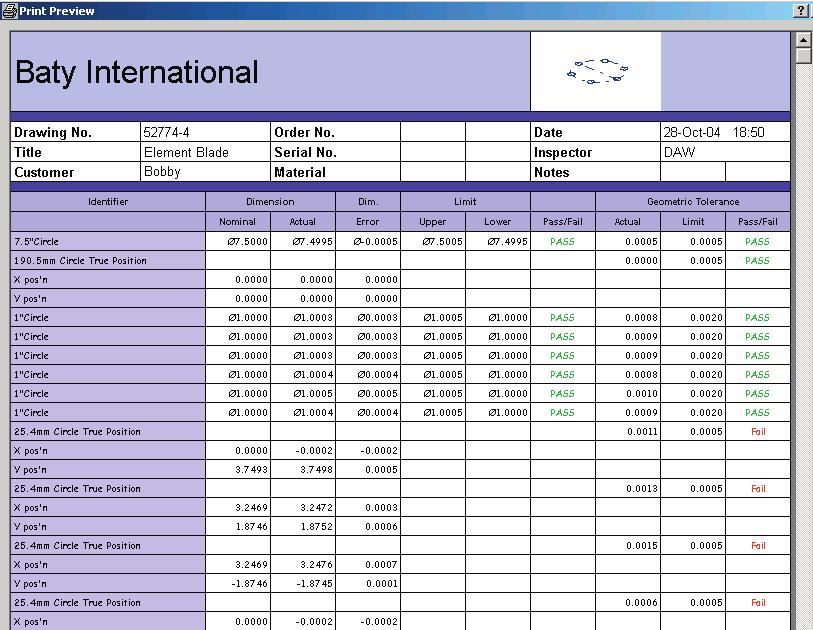Click geometric actual value 0.0015
The image size is (813, 630).
point(642,545)
